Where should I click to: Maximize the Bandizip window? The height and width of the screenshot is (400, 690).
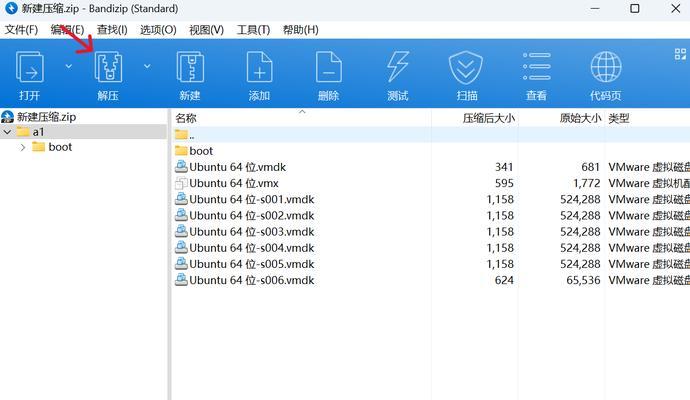pos(635,8)
